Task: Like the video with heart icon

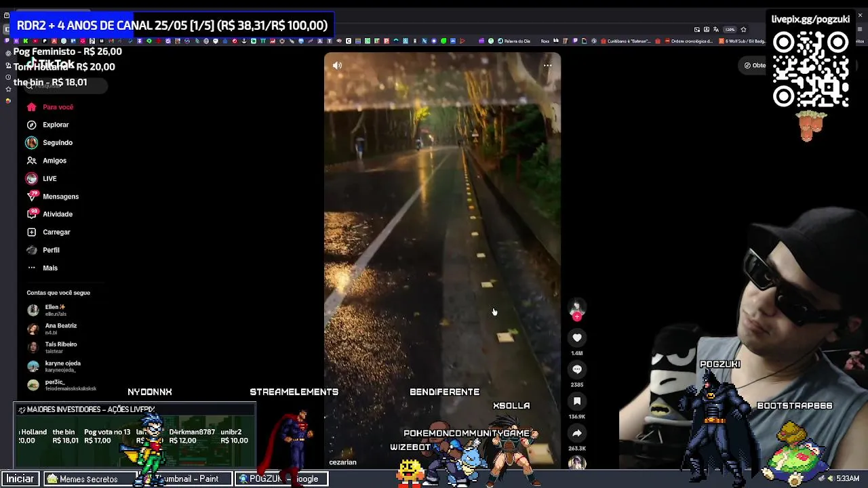Action: [577, 338]
